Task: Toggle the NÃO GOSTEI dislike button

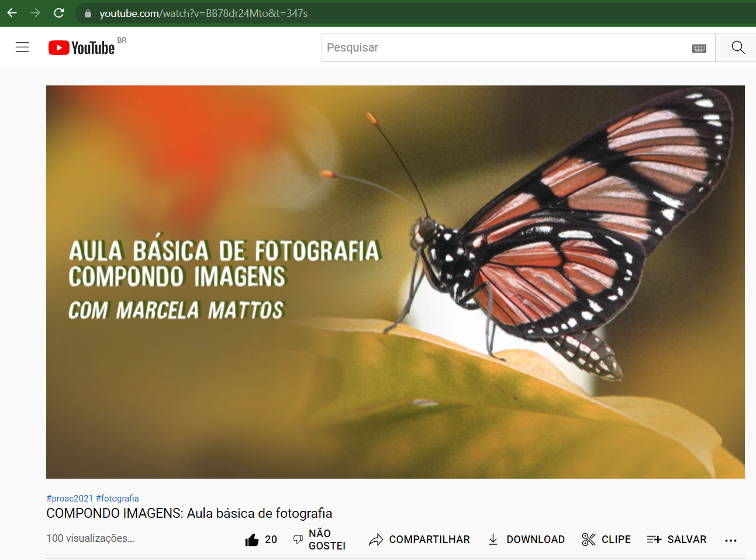Action: (x=319, y=540)
